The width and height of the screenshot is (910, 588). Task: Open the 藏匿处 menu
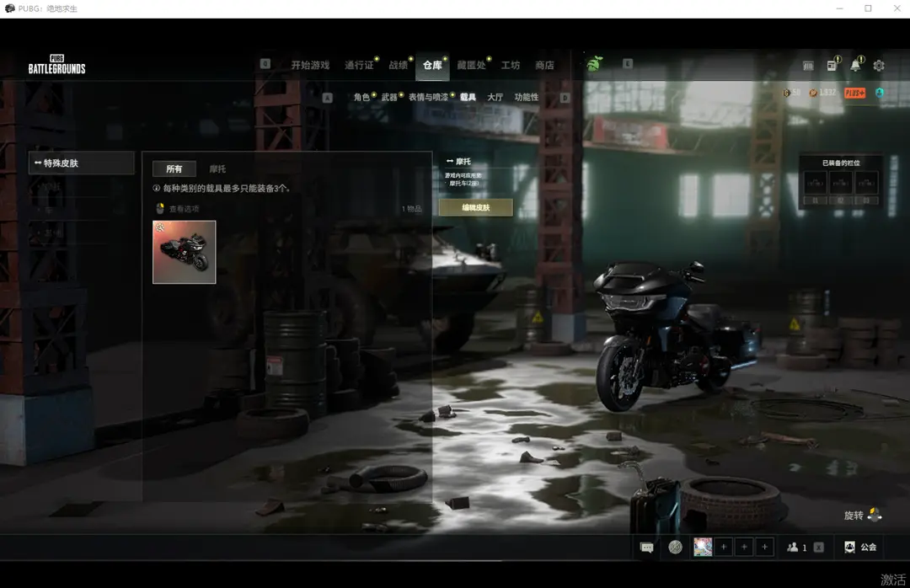pyautogui.click(x=471, y=65)
